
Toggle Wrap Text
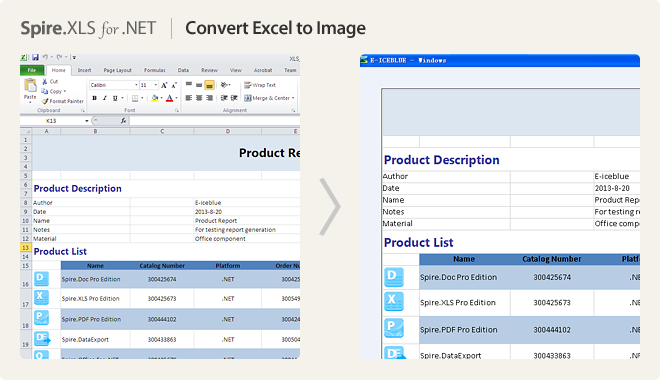tap(260, 85)
